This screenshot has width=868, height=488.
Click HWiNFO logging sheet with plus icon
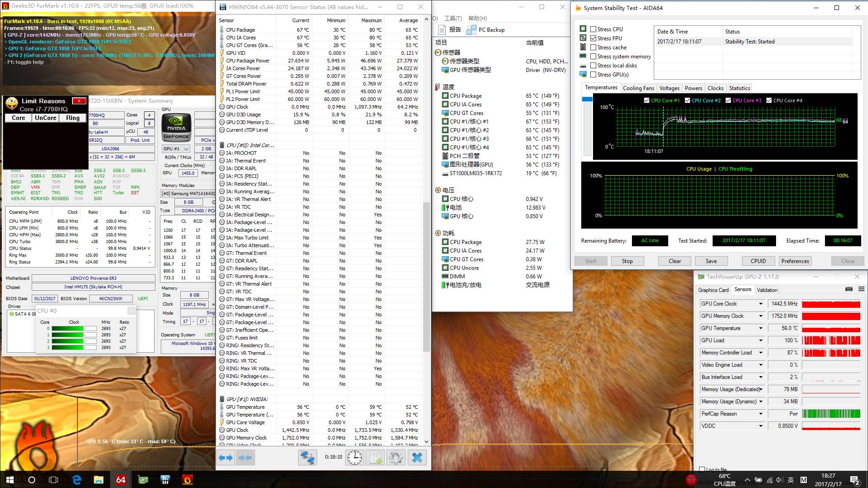pos(376,458)
